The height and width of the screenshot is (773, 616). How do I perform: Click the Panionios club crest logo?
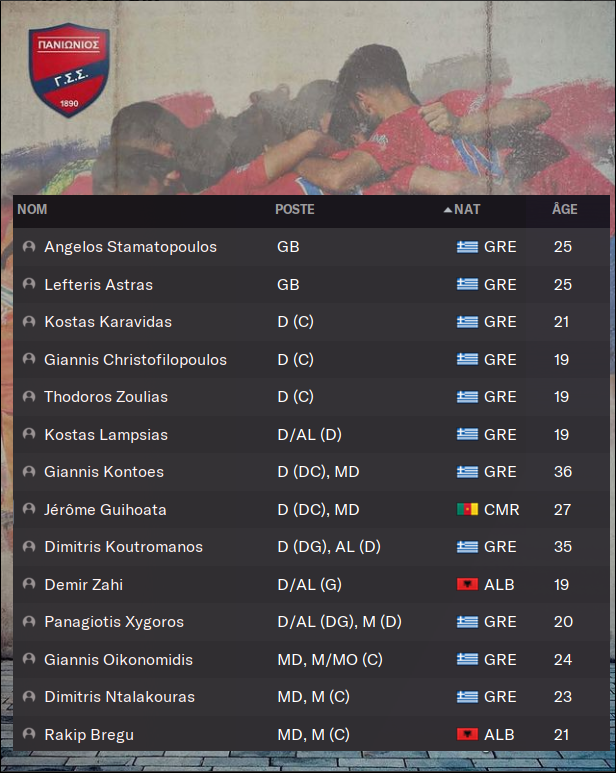click(69, 70)
